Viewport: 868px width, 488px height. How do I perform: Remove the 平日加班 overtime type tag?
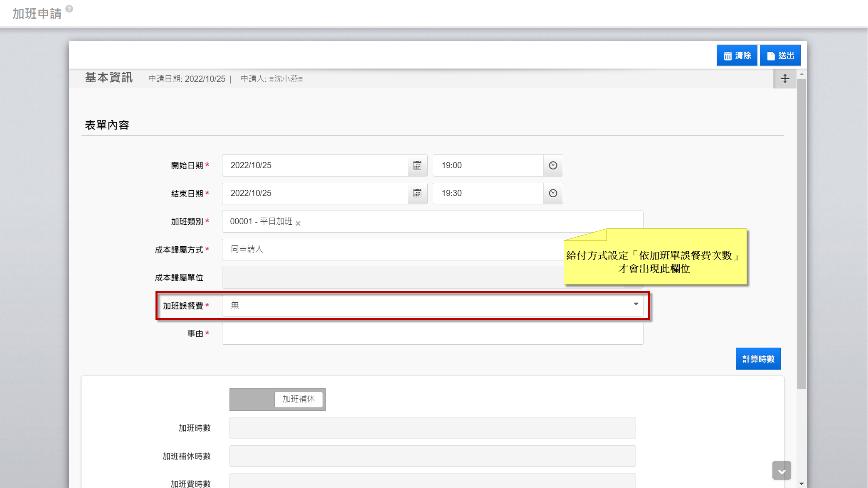coord(298,223)
